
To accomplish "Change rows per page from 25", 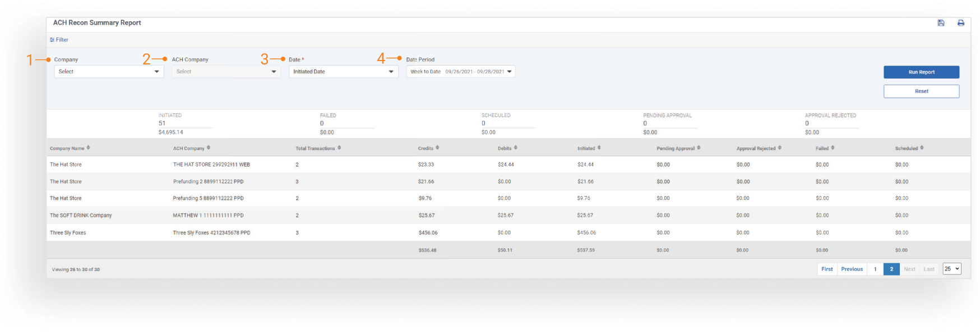I will tap(951, 269).
